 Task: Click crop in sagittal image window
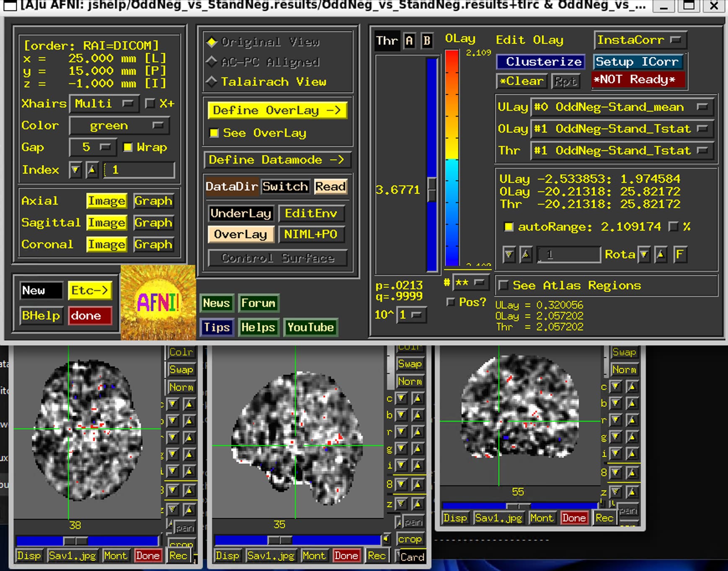[410, 539]
